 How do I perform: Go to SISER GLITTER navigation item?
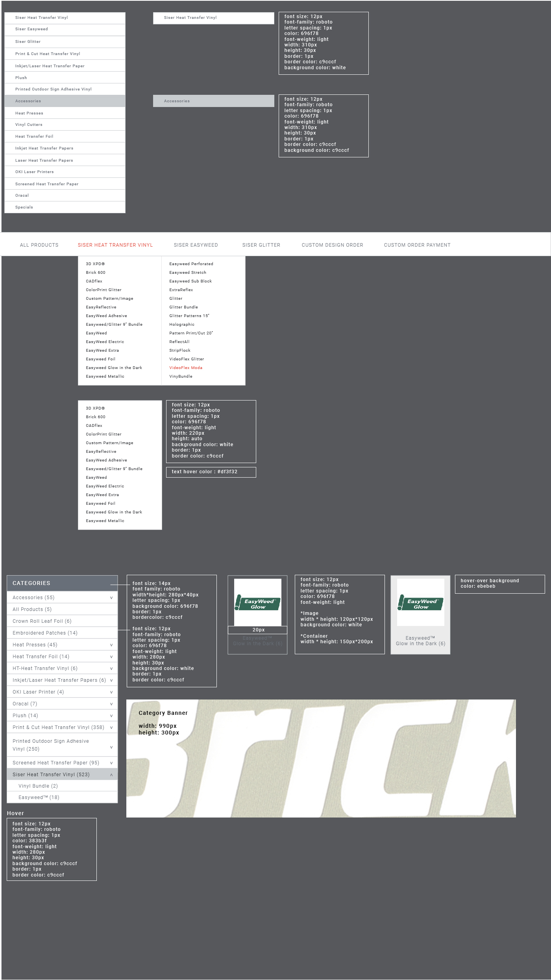pyautogui.click(x=261, y=245)
